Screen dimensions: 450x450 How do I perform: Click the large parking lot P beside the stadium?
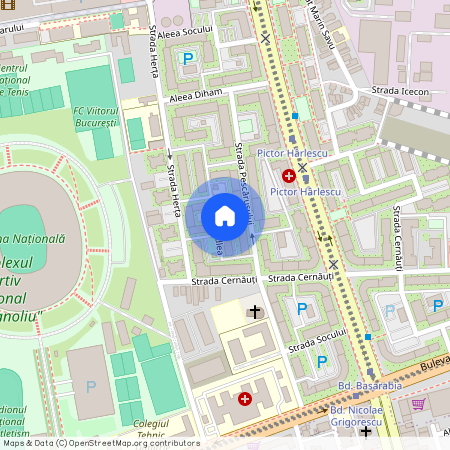91,387
